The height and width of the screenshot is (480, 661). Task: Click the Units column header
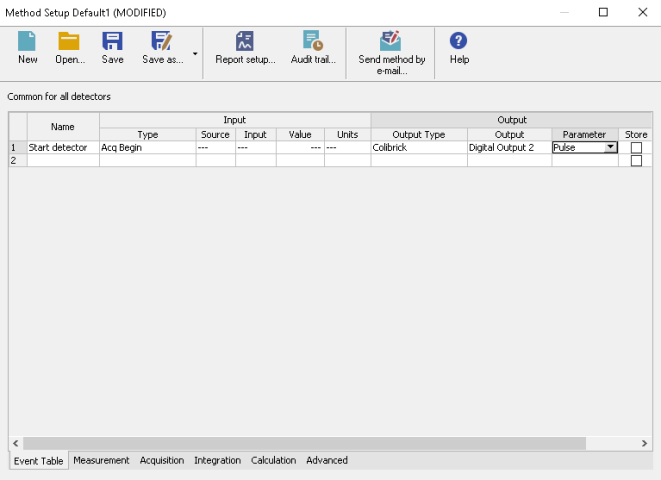click(x=347, y=134)
